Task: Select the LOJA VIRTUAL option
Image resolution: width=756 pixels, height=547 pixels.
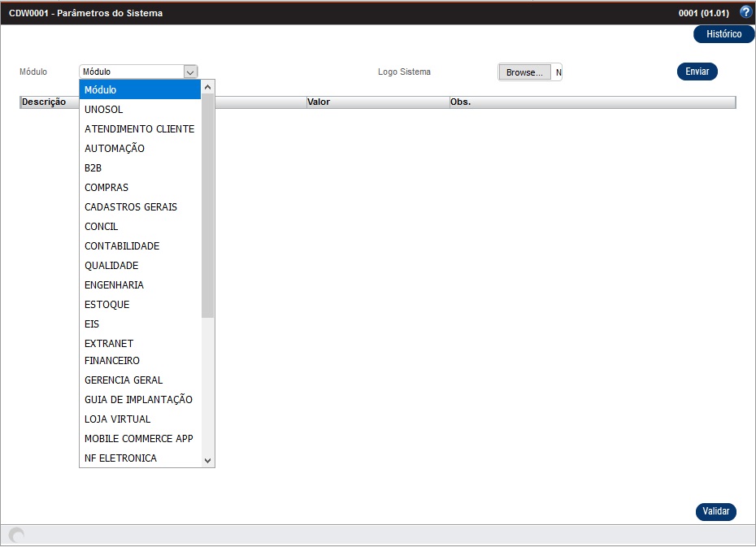Action: tap(117, 419)
